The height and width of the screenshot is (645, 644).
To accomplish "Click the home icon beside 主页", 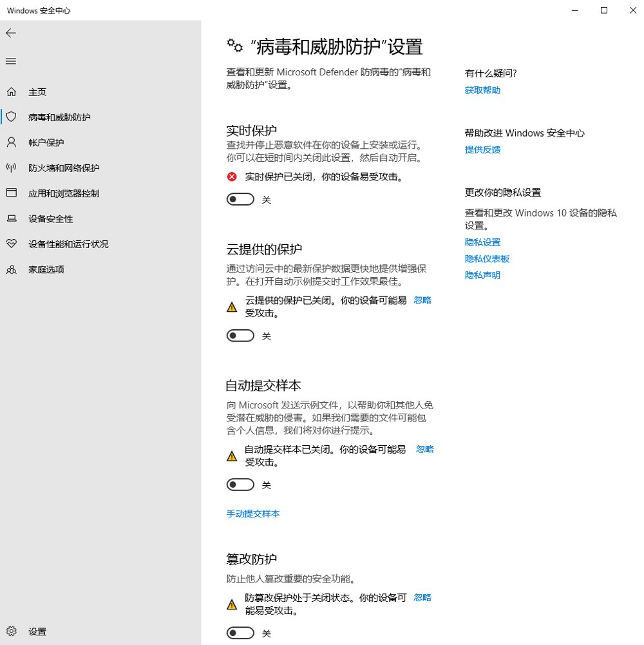I will (x=12, y=91).
